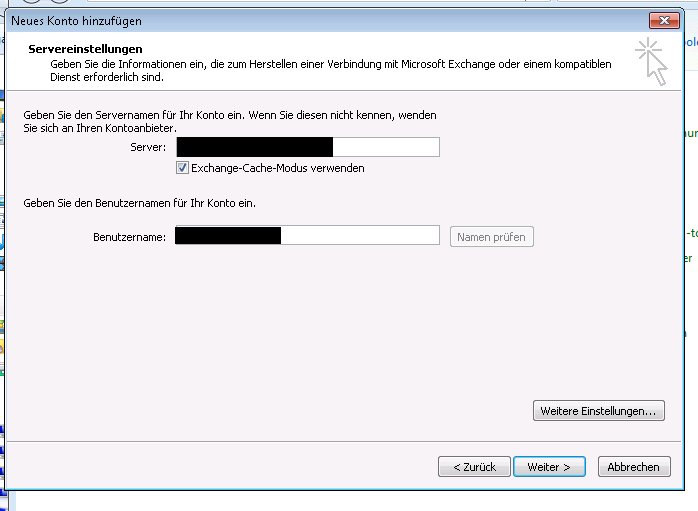
Task: Proceed with the Weiter button
Action: [x=549, y=466]
